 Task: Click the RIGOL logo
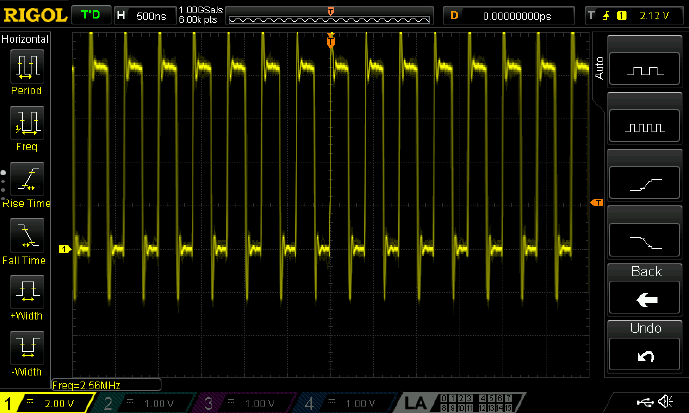click(35, 15)
